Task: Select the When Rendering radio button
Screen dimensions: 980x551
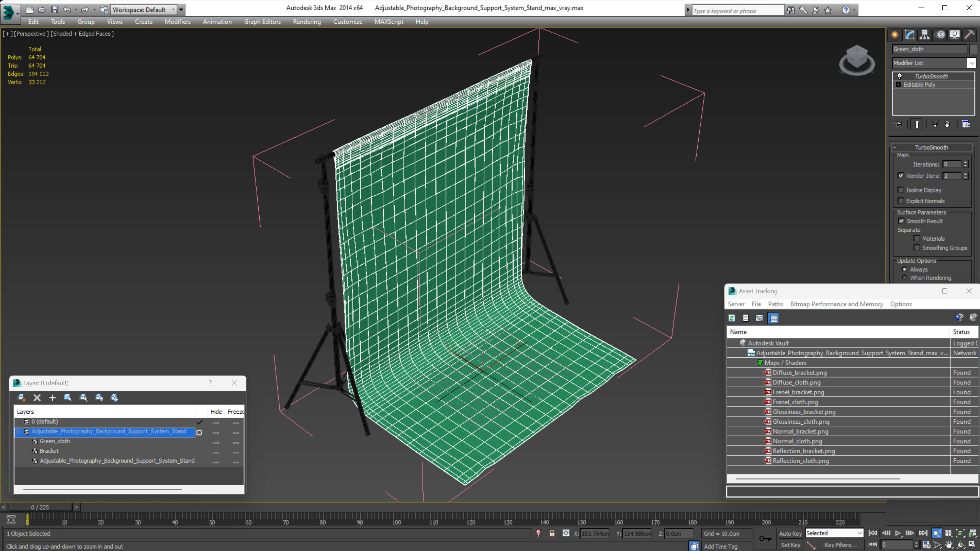Action: [905, 278]
